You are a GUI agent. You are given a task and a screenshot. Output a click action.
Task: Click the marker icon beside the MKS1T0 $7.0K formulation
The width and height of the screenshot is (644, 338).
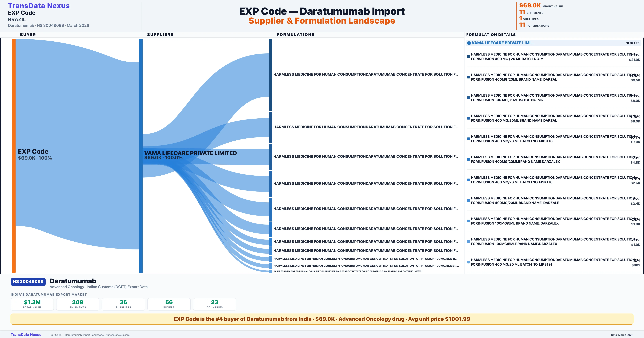click(x=469, y=139)
